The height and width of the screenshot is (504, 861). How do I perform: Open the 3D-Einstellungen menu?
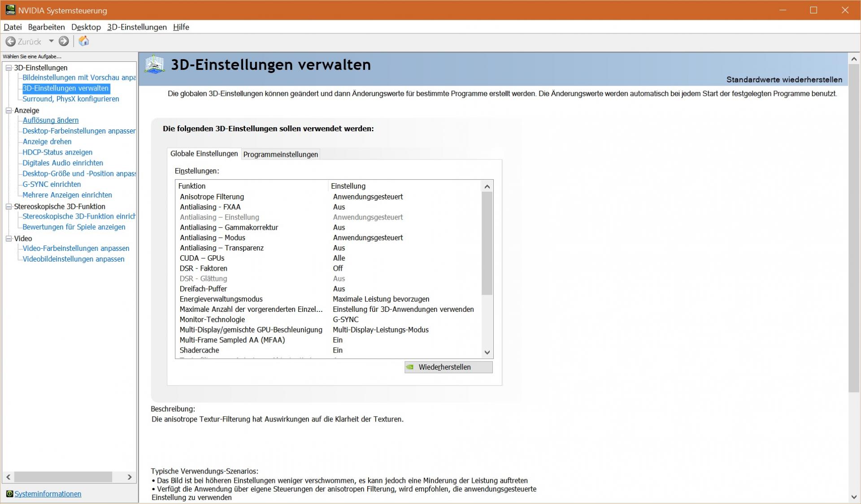pyautogui.click(x=137, y=27)
